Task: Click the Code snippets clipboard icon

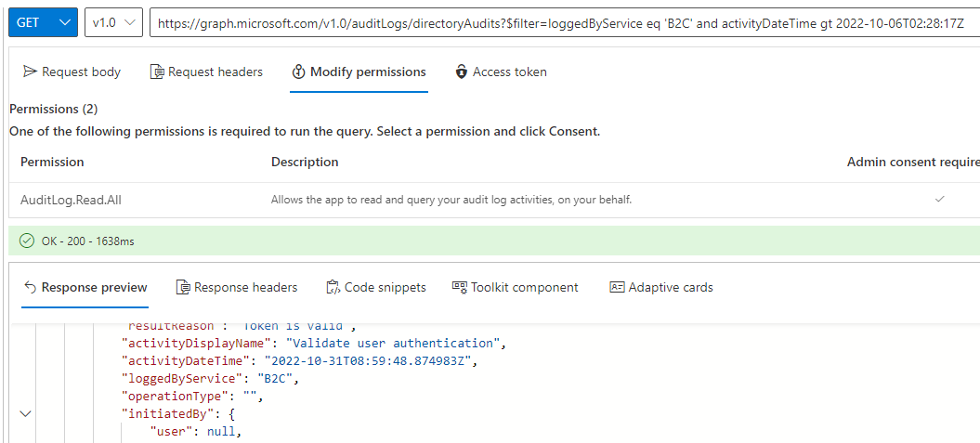Action: point(333,287)
